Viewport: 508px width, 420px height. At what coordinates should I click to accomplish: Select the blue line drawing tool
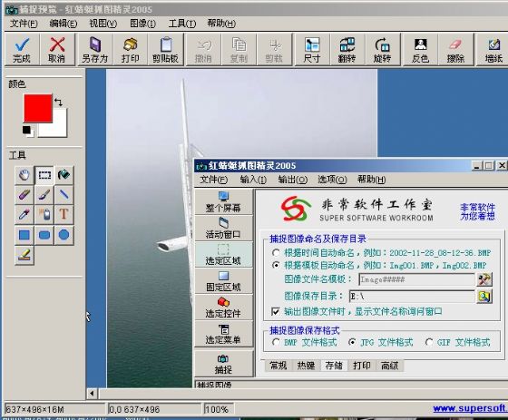[x=64, y=195]
